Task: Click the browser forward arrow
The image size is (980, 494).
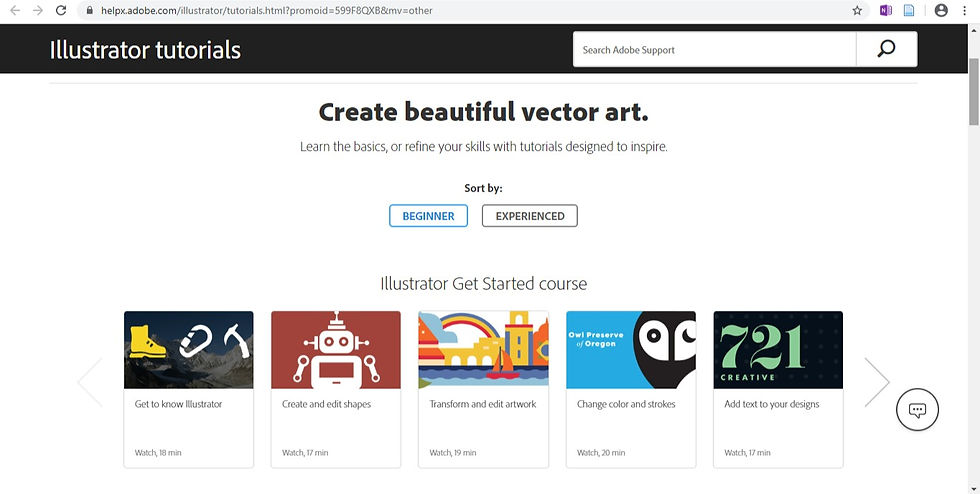Action: (38, 11)
